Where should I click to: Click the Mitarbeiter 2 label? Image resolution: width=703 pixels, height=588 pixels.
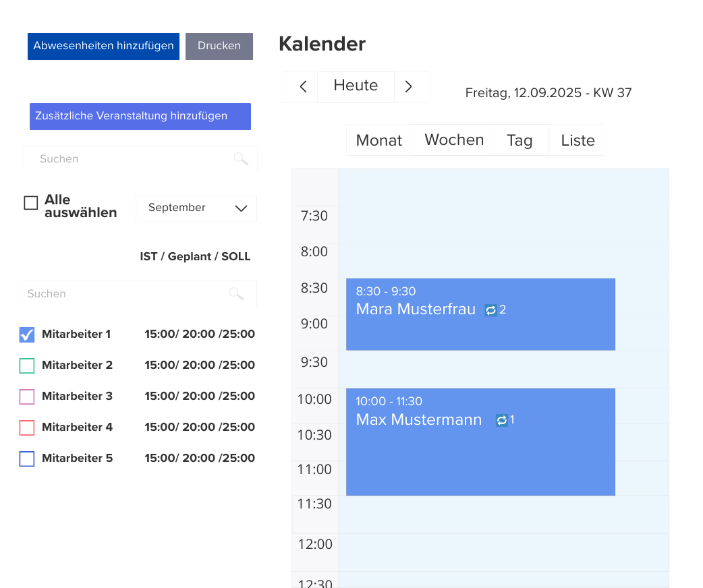pos(77,365)
